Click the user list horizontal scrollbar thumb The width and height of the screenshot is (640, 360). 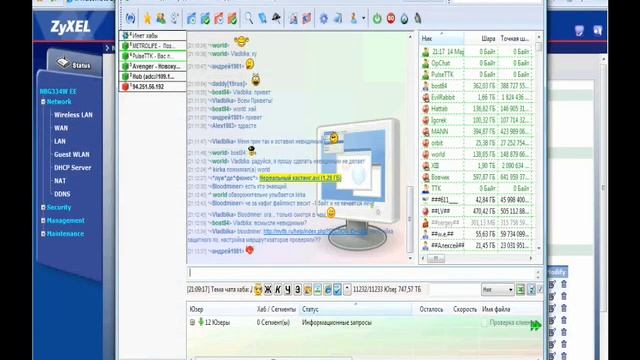click(436, 258)
